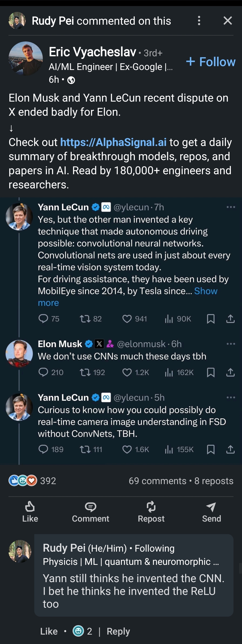Like the post with thumbs-up icon

[x=30, y=511]
